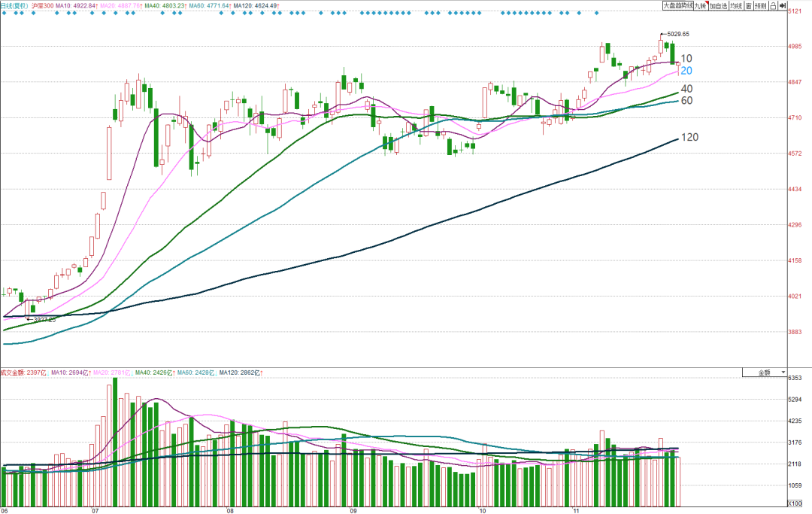Click the volume MA120: 2862亿 label
Image resolution: width=812 pixels, height=514 pixels.
pos(241,373)
